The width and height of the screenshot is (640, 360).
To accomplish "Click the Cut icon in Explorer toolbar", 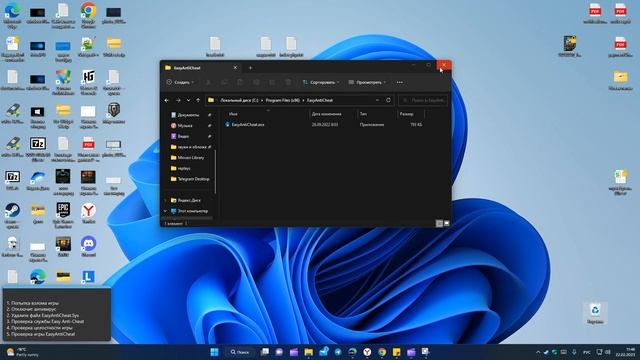I will coord(208,82).
